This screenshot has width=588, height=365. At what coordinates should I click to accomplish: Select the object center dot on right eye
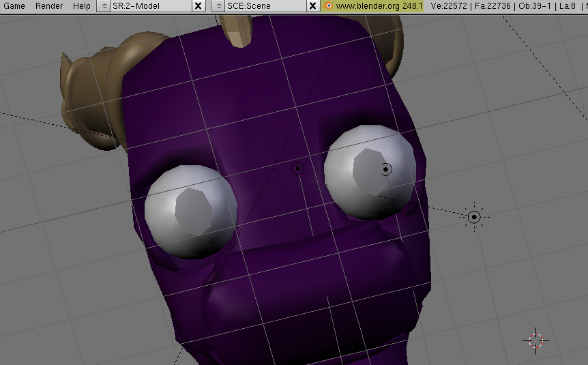coord(386,170)
